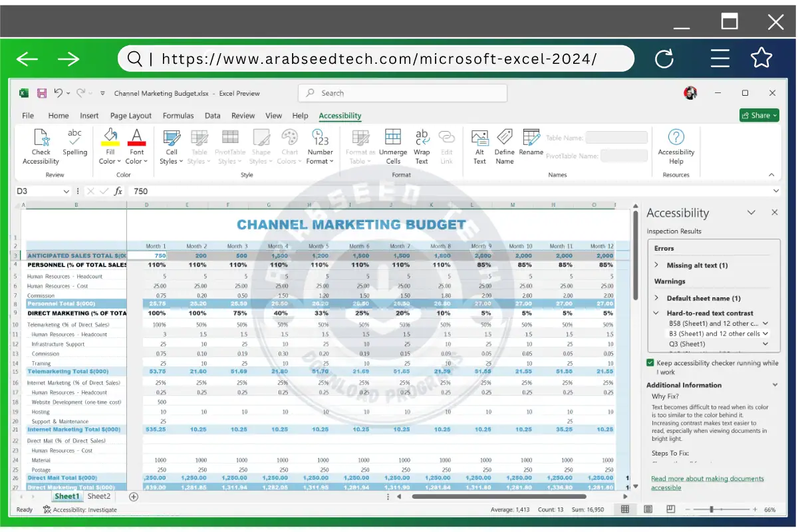The width and height of the screenshot is (798, 532).
Task: Open the Alt Text pane
Action: 479,148
